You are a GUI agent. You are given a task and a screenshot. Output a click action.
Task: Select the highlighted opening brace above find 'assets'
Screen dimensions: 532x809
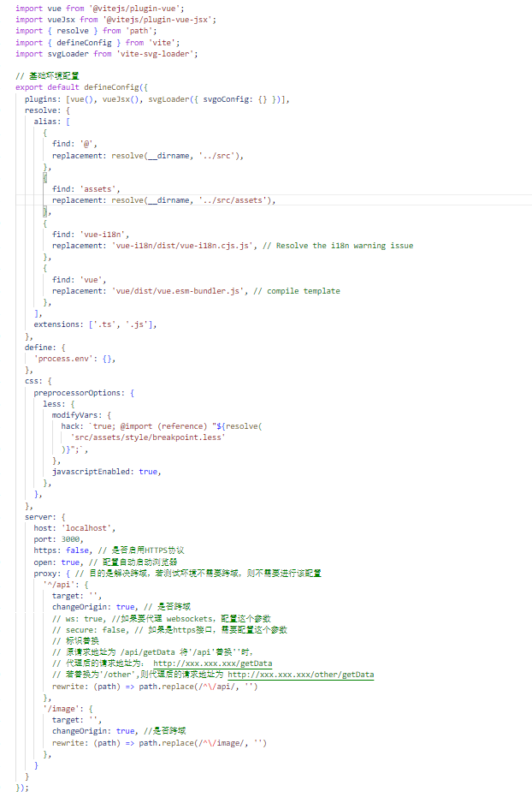45,177
